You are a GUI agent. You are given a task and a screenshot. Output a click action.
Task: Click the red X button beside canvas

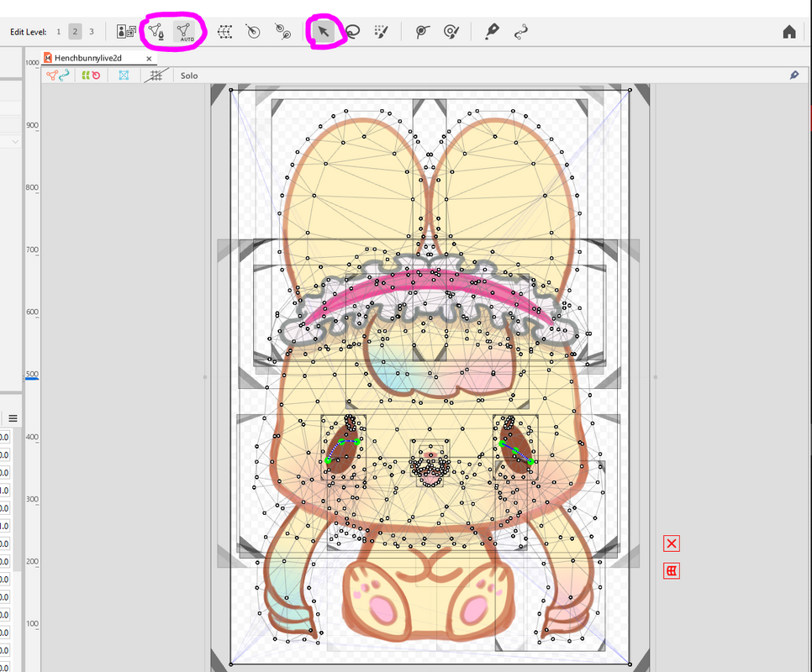point(672,543)
